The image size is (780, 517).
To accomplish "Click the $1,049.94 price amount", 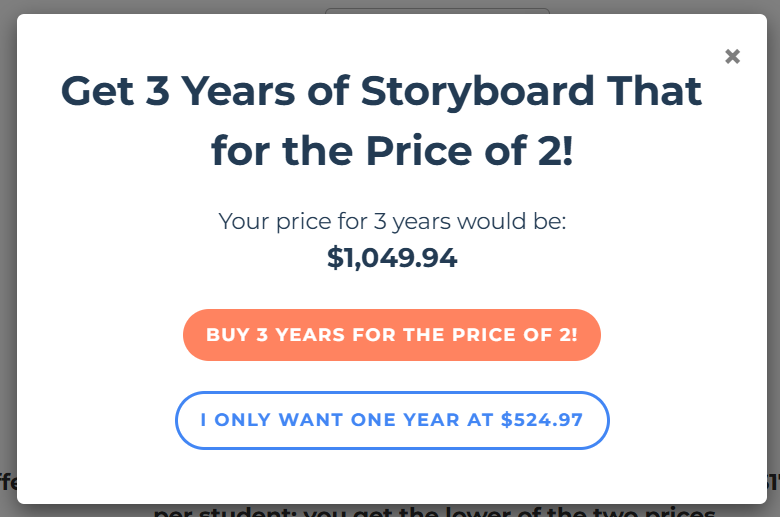I will pos(392,258).
